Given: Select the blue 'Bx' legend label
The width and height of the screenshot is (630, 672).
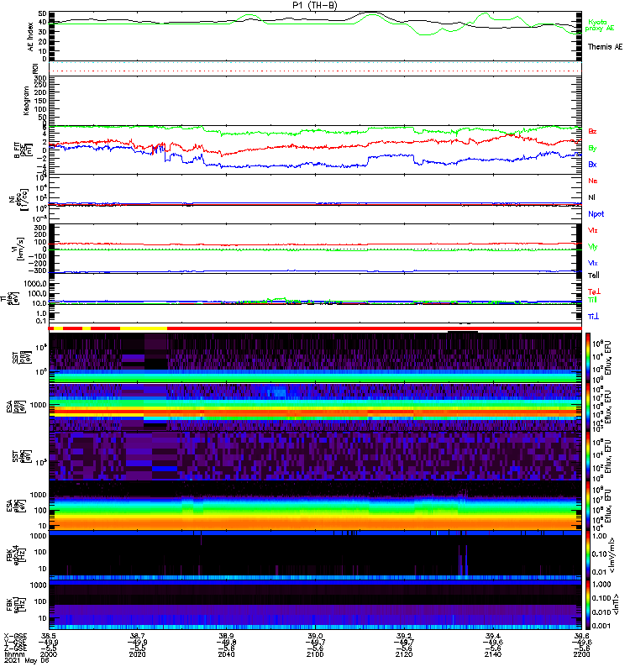Looking at the screenshot, I should 592,164.
